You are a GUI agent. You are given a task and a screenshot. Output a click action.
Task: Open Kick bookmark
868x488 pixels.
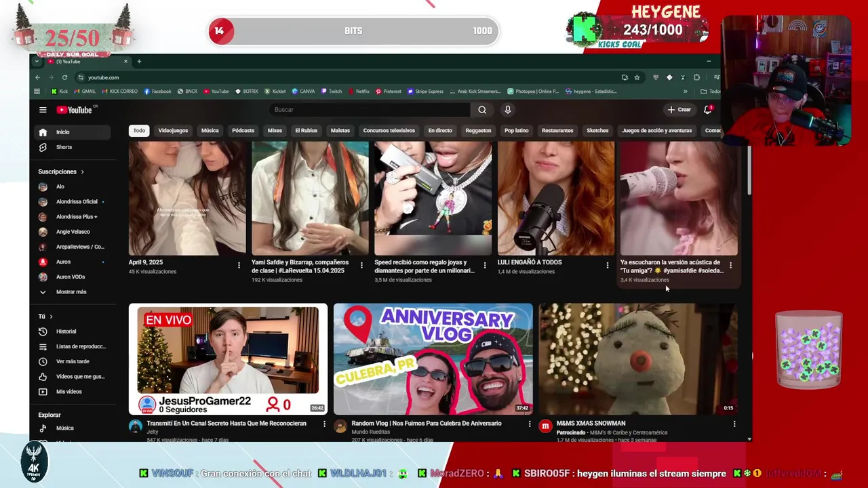coord(60,91)
